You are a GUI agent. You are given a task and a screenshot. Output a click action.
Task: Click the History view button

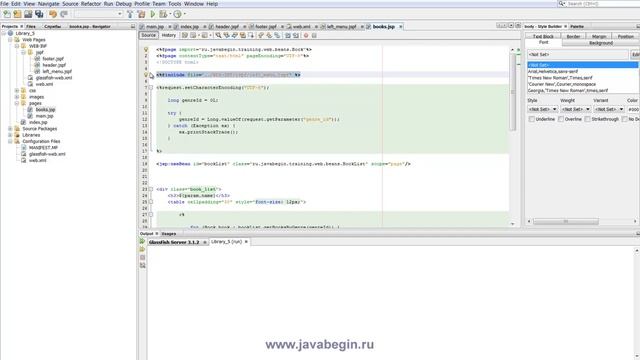pos(169,36)
